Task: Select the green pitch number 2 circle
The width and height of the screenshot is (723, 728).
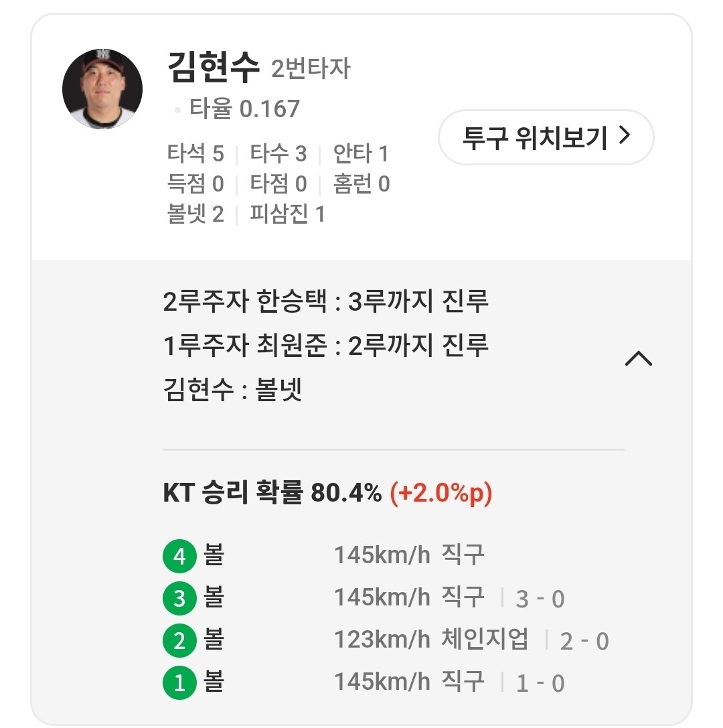Action: tap(179, 641)
